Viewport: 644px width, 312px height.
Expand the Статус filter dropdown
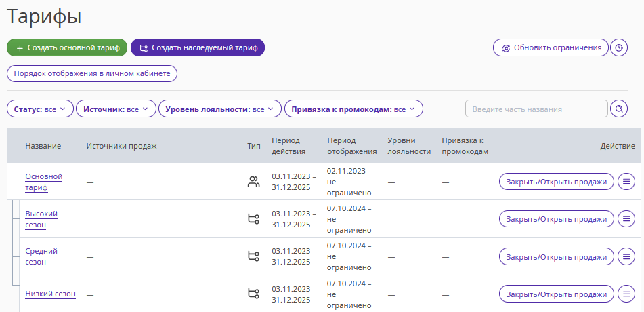coord(40,109)
